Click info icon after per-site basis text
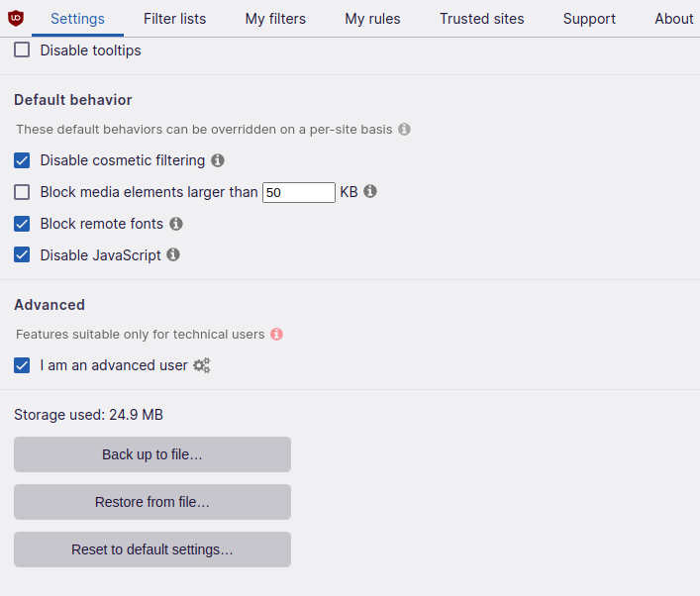The width and height of the screenshot is (700, 596). coord(404,129)
